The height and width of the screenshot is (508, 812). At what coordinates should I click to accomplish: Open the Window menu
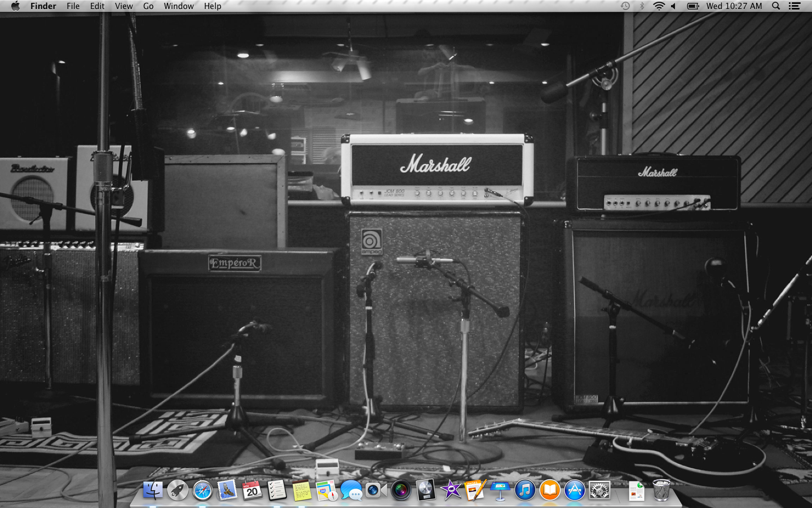click(x=179, y=6)
